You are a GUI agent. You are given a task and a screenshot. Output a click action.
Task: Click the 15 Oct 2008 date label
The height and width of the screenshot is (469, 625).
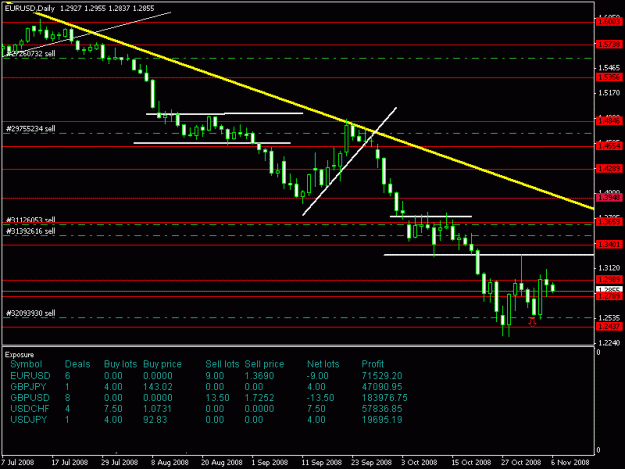click(x=471, y=462)
